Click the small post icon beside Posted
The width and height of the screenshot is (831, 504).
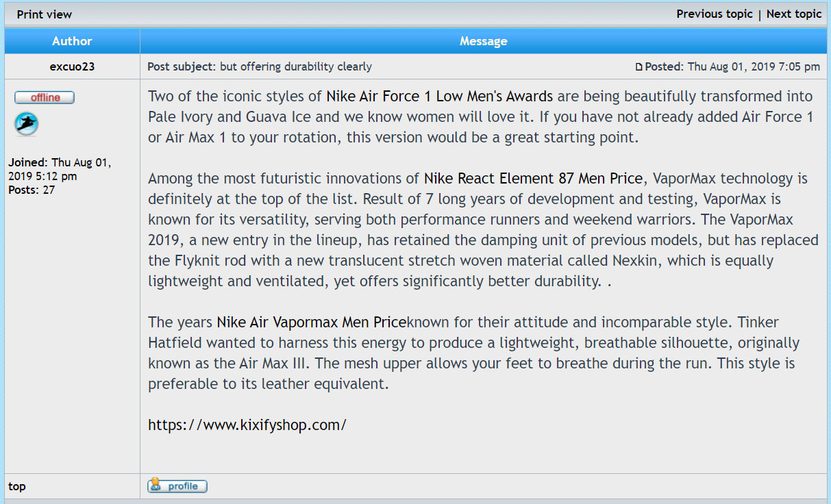coord(639,67)
